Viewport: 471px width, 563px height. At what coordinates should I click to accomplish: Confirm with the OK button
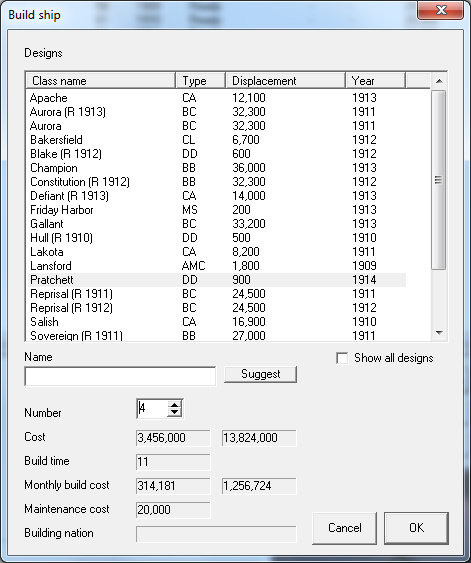click(x=416, y=528)
